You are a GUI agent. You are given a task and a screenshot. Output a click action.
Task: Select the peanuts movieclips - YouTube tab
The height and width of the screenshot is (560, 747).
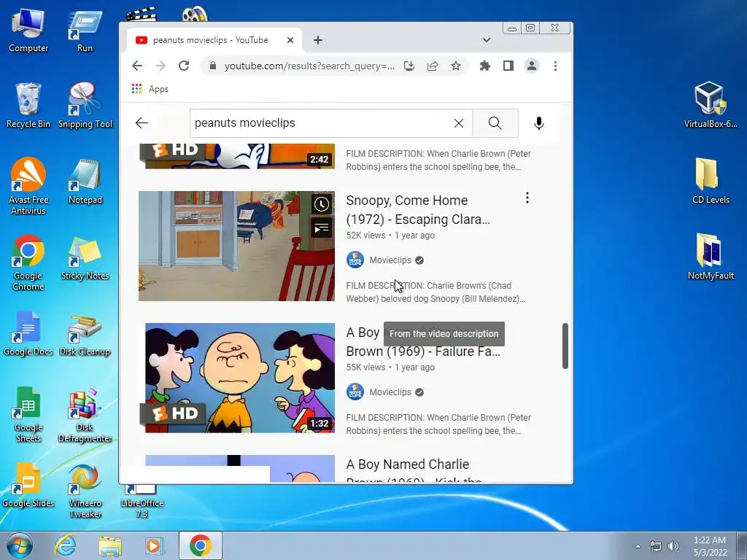[x=214, y=40]
